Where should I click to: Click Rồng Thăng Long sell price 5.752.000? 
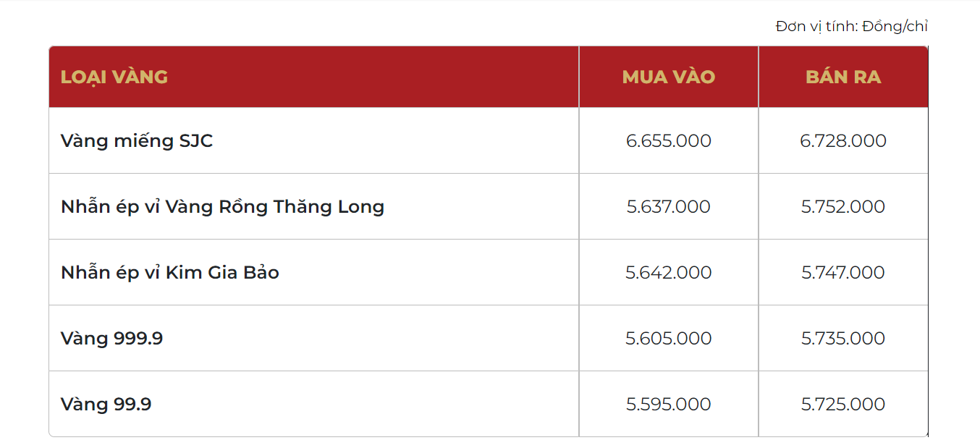(843, 207)
